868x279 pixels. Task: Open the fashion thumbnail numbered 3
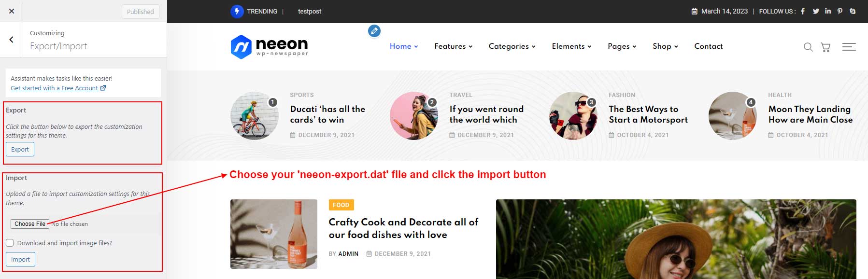coord(573,116)
